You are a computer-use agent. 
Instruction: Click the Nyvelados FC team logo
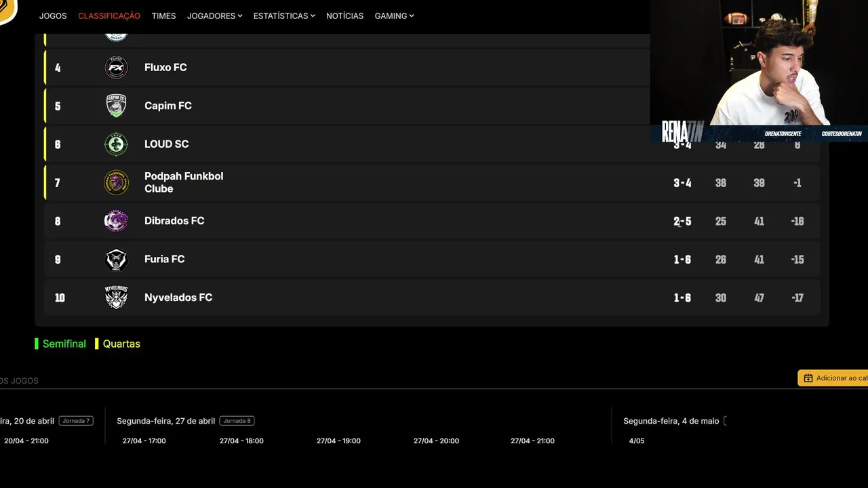(116, 298)
